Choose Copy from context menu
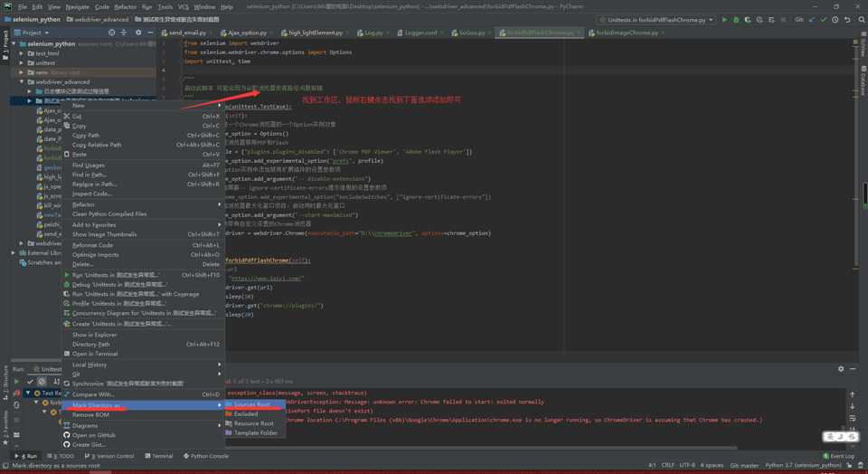This screenshot has height=474, width=868. click(144, 126)
